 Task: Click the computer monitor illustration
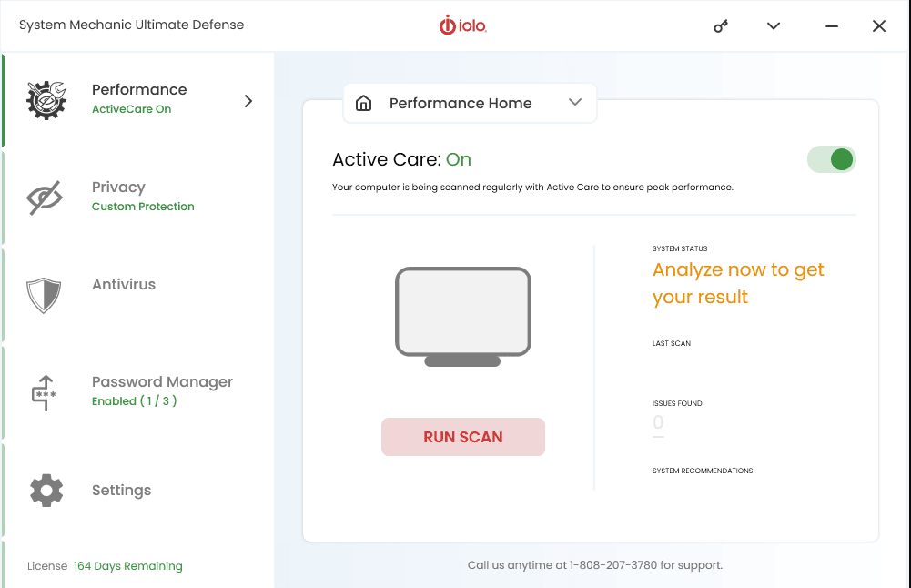coord(463,317)
